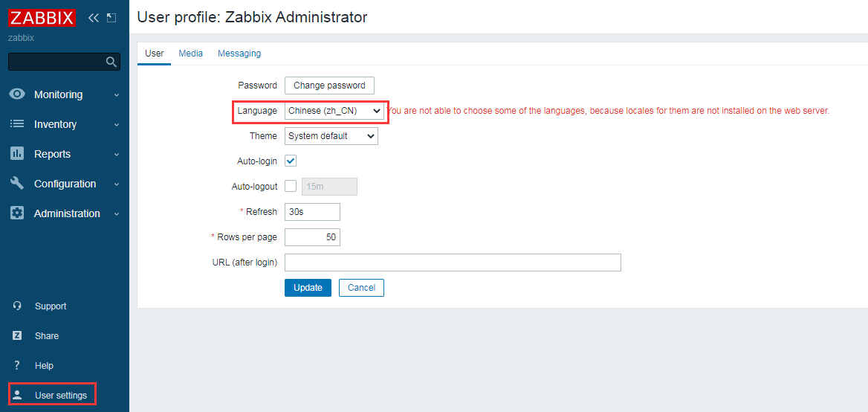Viewport: 868px width, 412px height.
Task: Click the Change password button
Action: tap(329, 86)
